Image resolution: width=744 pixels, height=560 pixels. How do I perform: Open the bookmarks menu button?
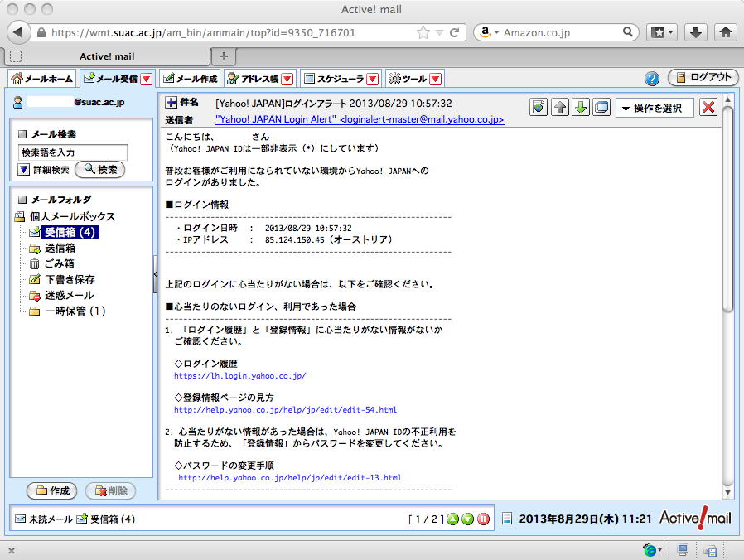coord(662,32)
